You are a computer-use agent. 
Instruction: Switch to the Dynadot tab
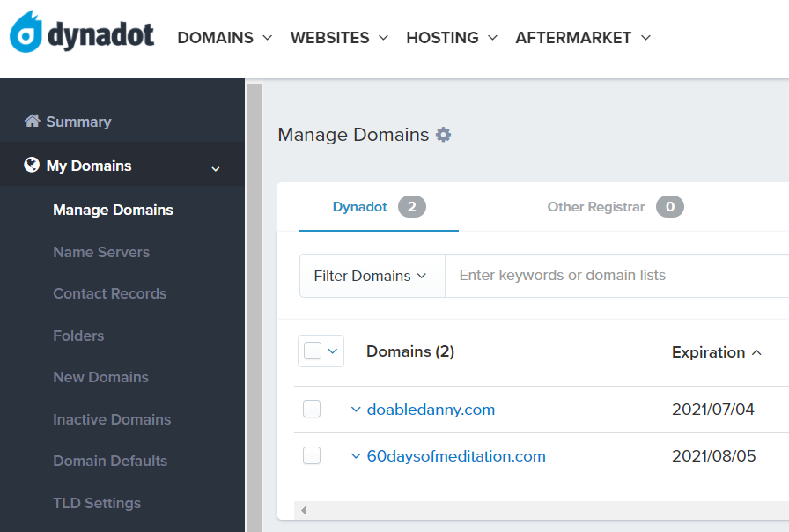tap(379, 207)
